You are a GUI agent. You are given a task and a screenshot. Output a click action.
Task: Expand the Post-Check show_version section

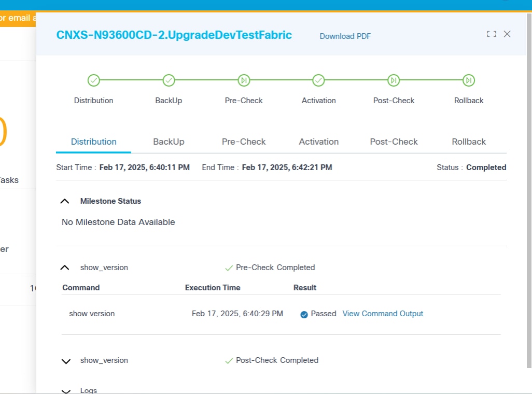click(66, 361)
